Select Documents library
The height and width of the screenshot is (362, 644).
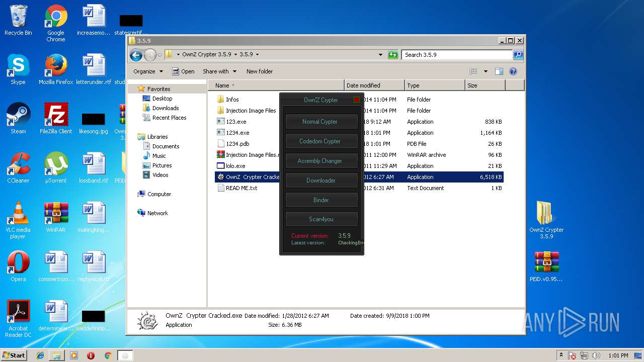[166, 146]
